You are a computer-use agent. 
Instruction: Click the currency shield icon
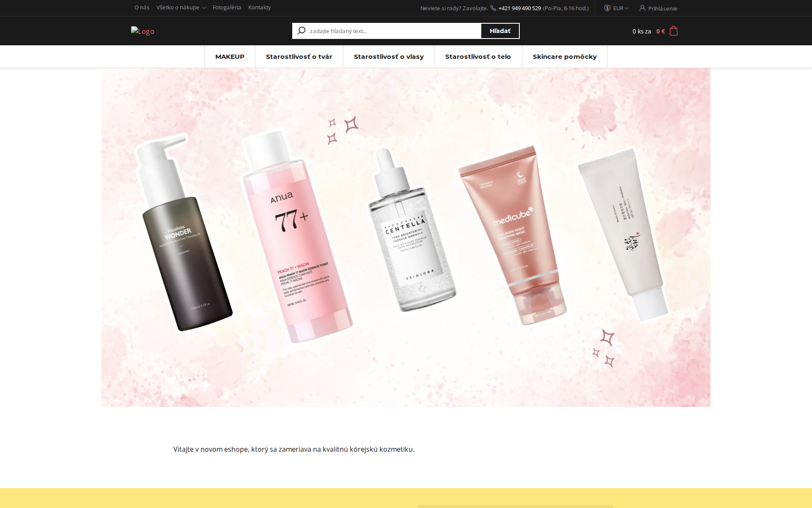(x=607, y=8)
